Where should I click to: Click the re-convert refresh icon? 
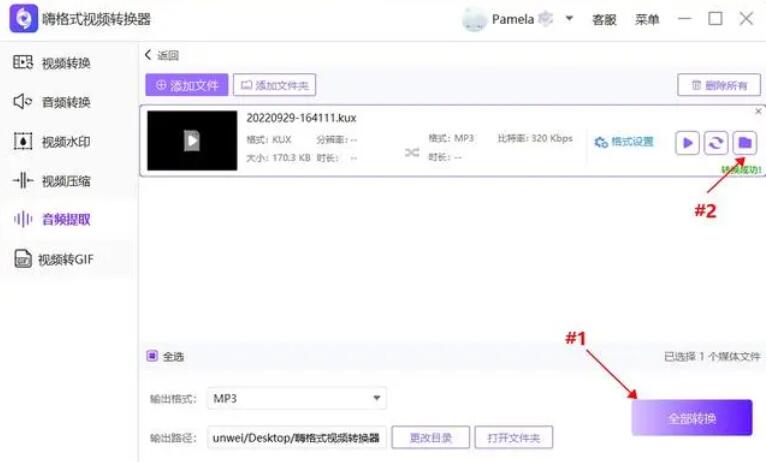716,143
